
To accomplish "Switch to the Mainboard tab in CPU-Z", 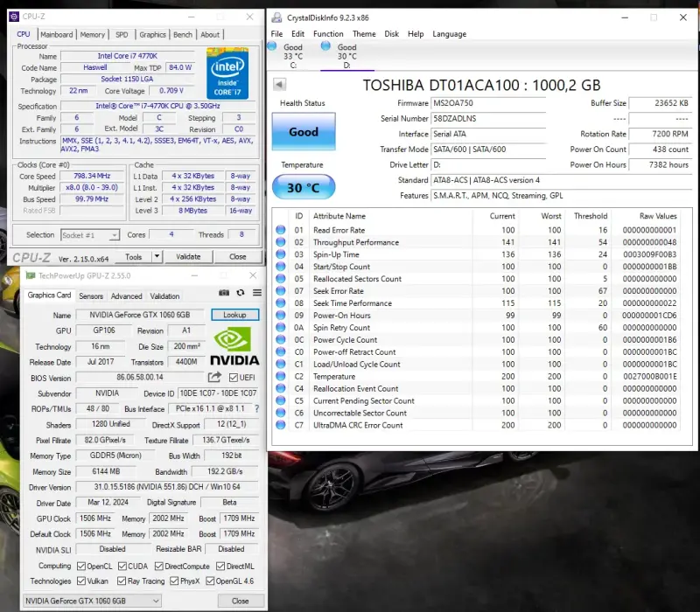I will (57, 34).
